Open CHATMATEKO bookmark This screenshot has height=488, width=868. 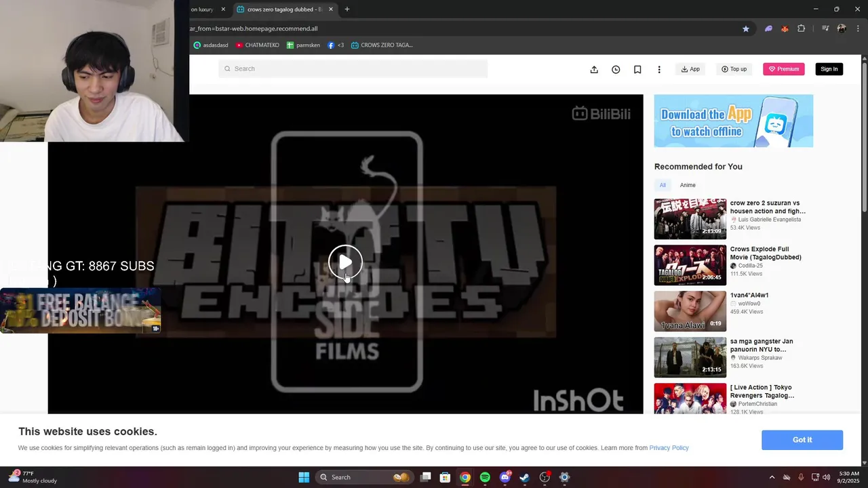tap(257, 45)
